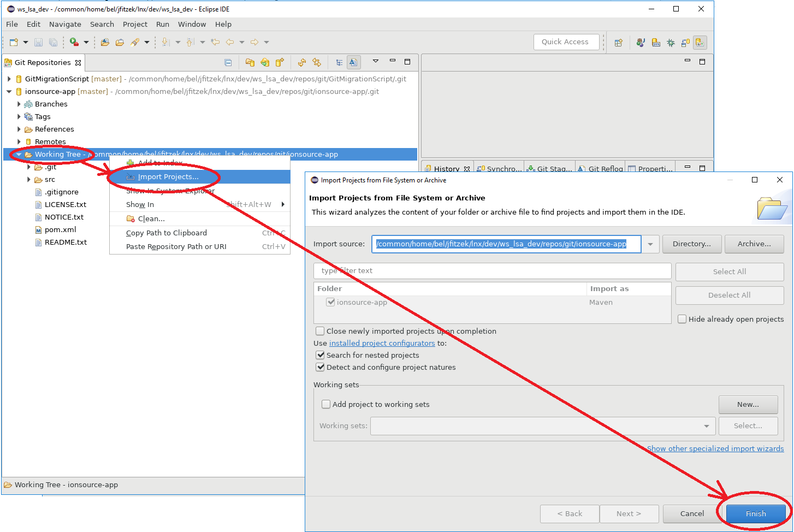Click the Create new Git repository icon

coord(280,62)
